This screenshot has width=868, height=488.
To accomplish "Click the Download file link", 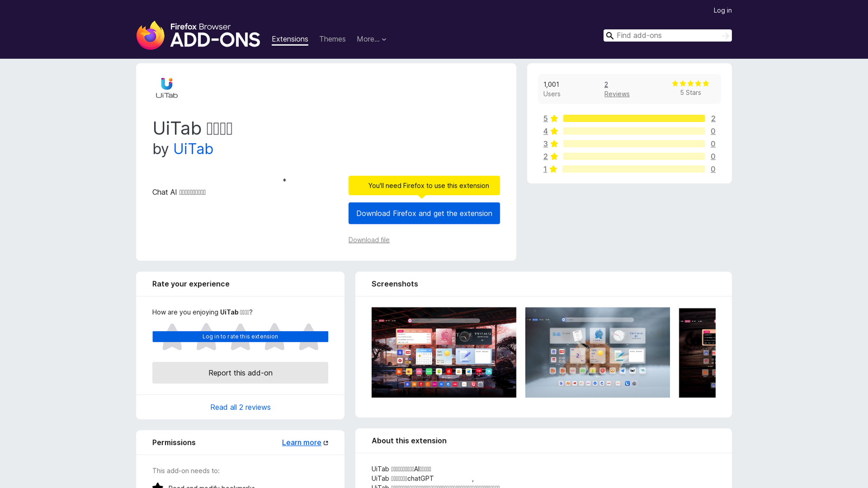I will coord(369,240).
